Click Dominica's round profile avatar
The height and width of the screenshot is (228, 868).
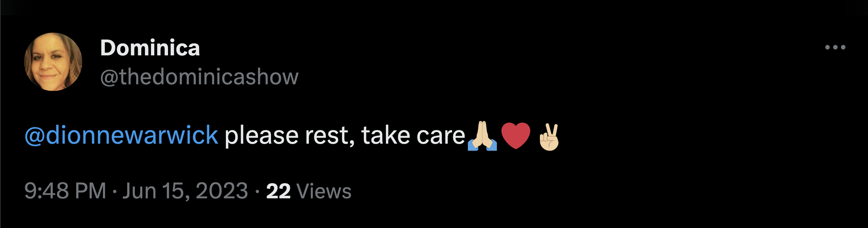pos(53,62)
